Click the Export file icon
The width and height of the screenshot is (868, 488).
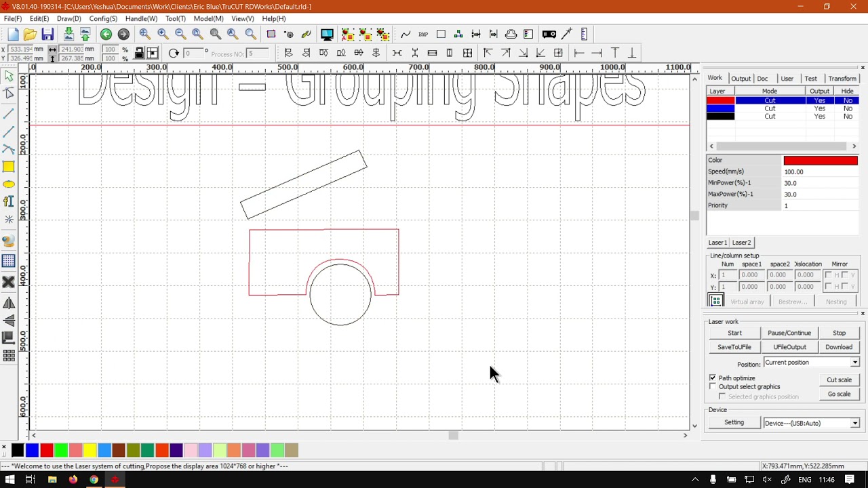click(x=85, y=35)
